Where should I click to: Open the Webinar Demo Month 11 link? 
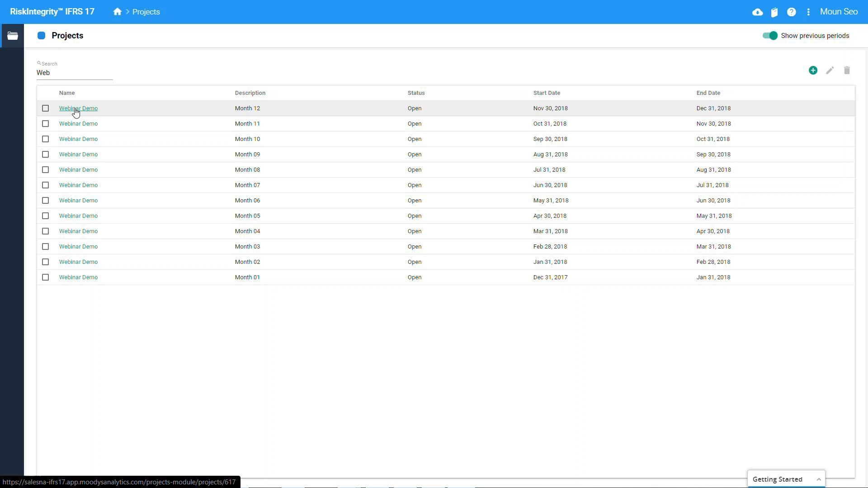point(78,124)
